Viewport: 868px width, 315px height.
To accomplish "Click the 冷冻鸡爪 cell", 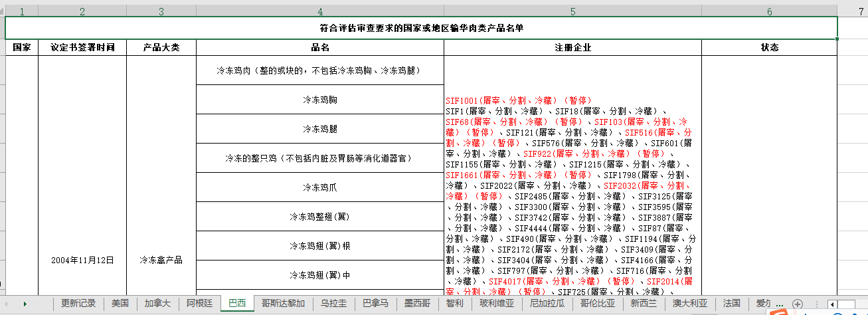I will tap(319, 187).
